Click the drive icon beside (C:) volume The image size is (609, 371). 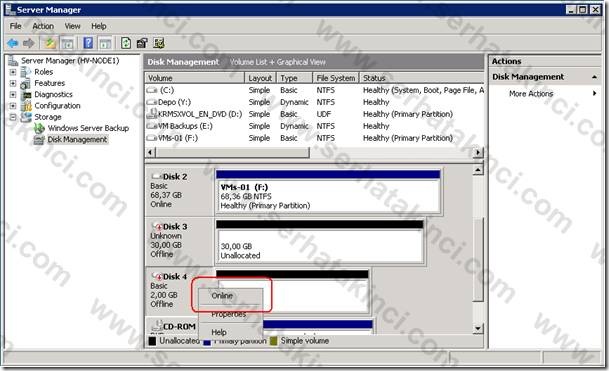point(151,90)
